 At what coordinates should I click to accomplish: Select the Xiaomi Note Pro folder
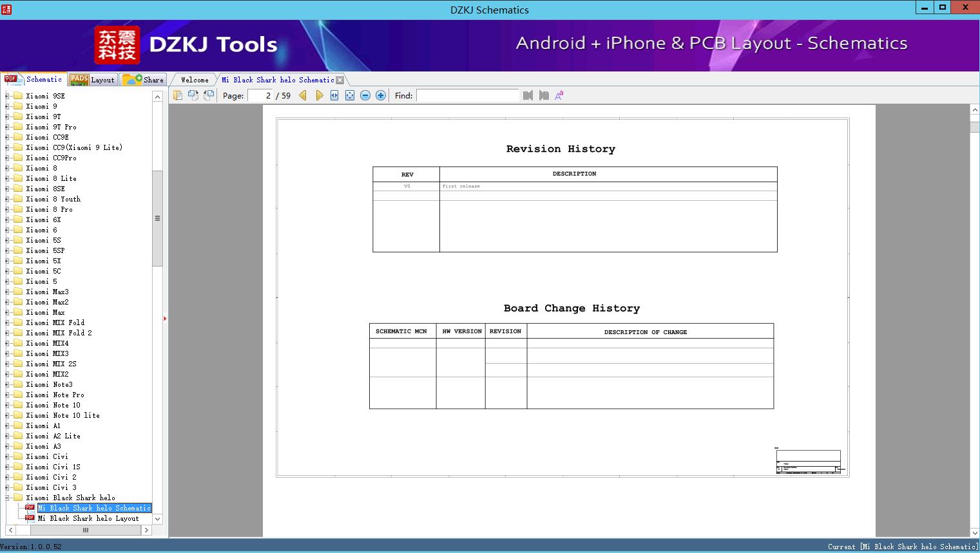55,395
